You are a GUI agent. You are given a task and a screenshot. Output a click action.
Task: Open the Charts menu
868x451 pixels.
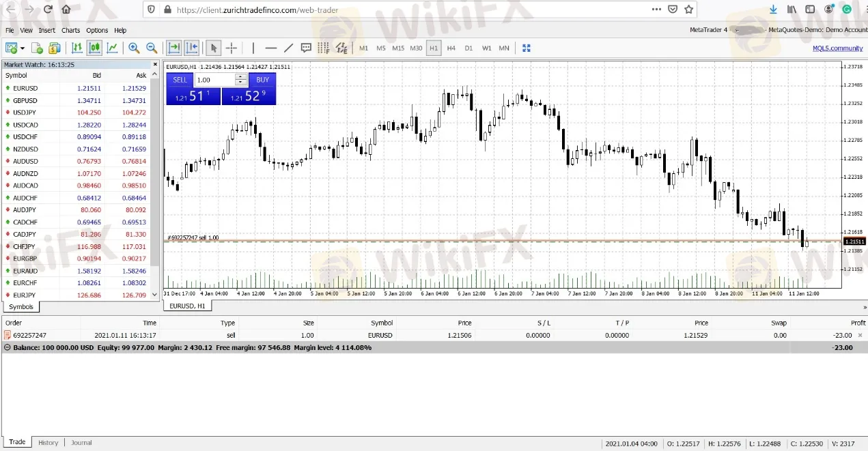pyautogui.click(x=70, y=31)
